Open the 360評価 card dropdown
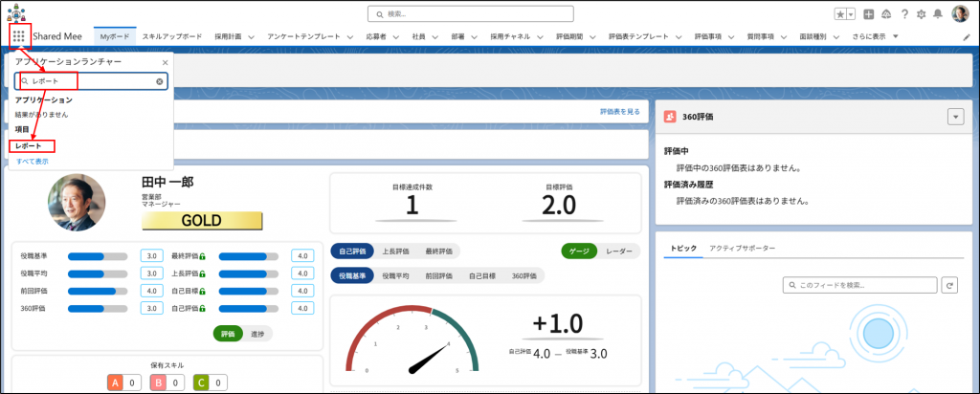Image resolution: width=980 pixels, height=394 pixels. 954,117
